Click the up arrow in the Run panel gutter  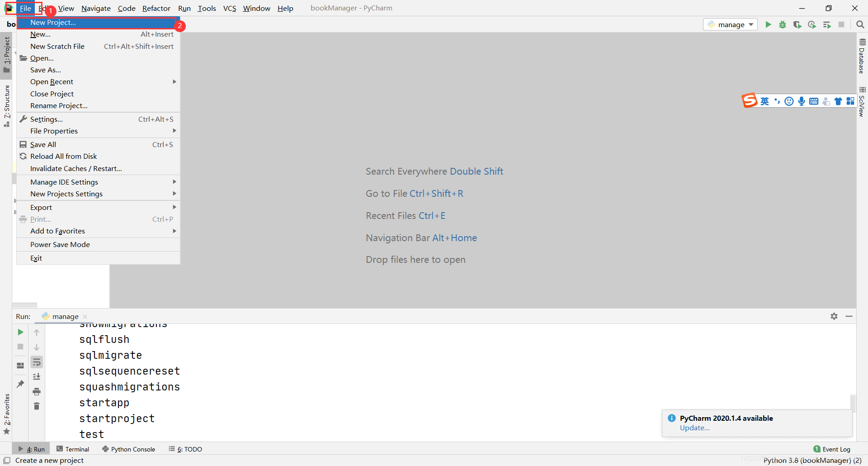37,332
